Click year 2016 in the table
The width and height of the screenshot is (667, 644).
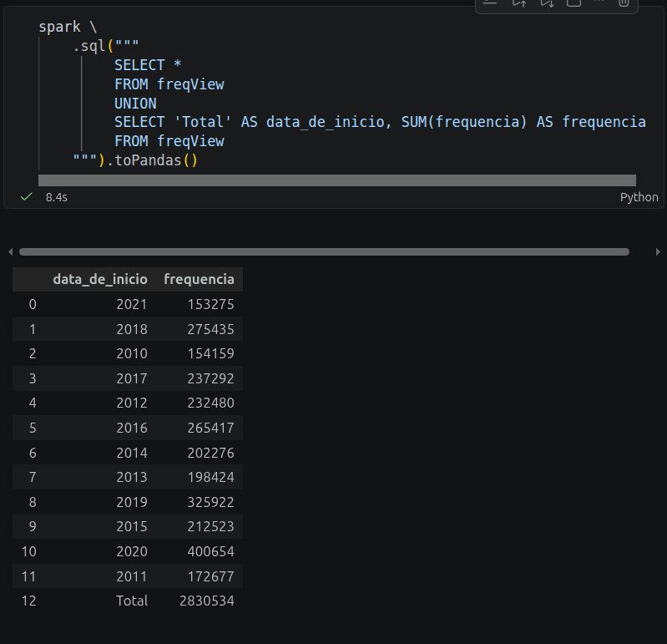[x=132, y=428]
